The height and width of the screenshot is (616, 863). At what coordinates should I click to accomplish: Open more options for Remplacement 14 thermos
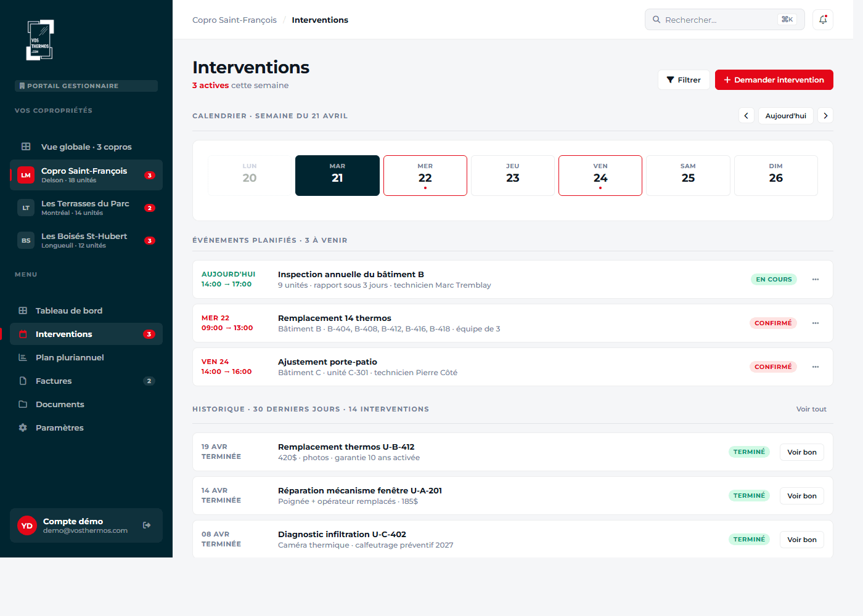tap(816, 323)
